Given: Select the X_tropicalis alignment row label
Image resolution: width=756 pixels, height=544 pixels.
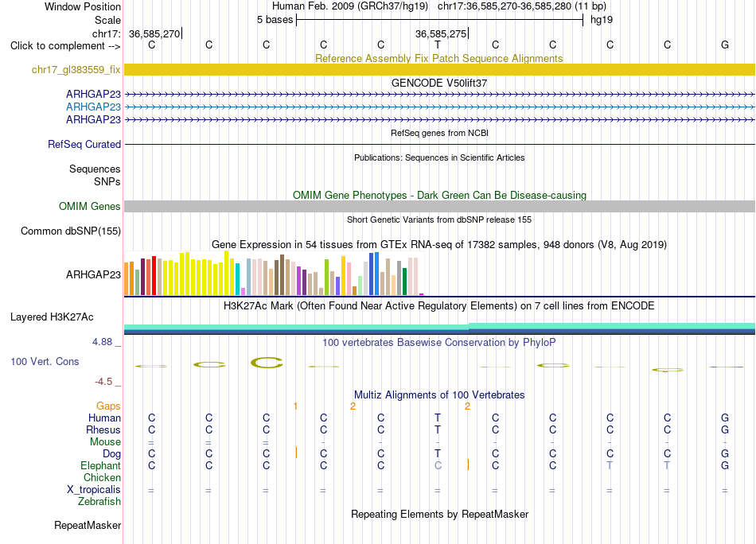Looking at the screenshot, I should pos(94,490).
